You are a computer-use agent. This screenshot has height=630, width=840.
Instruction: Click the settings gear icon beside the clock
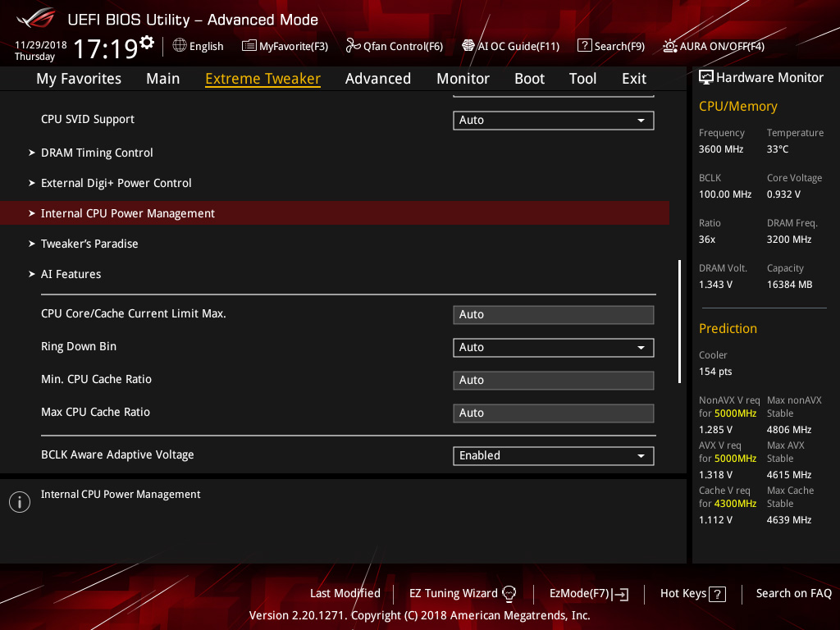[147, 43]
